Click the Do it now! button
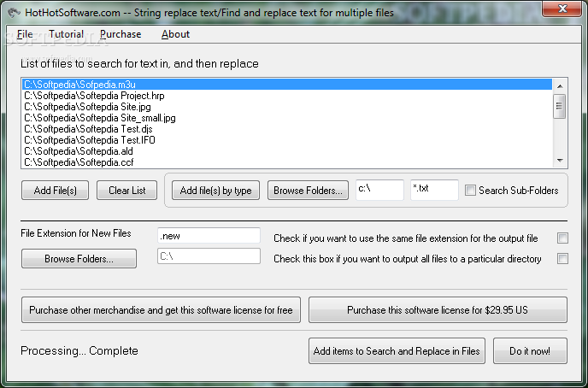 [530, 351]
